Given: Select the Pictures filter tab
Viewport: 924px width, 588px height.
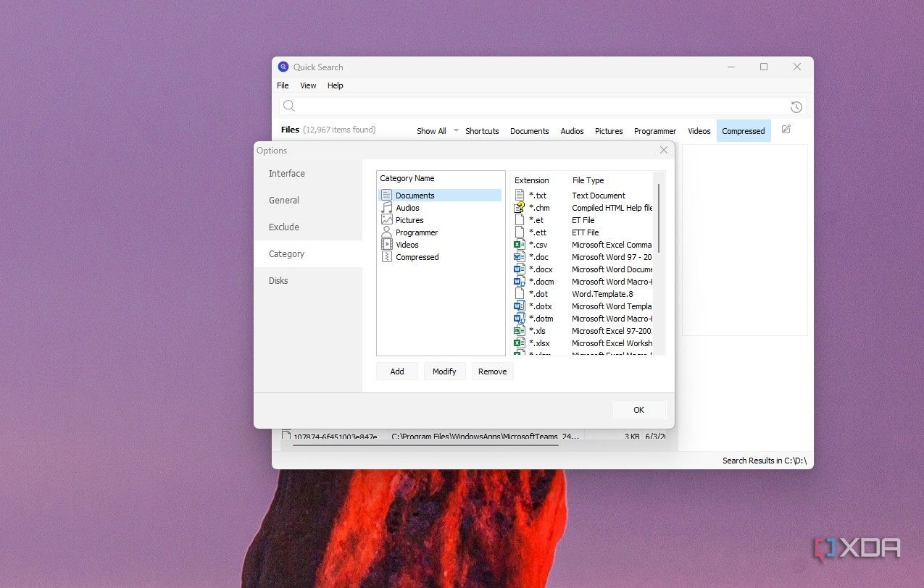Looking at the screenshot, I should coord(609,131).
